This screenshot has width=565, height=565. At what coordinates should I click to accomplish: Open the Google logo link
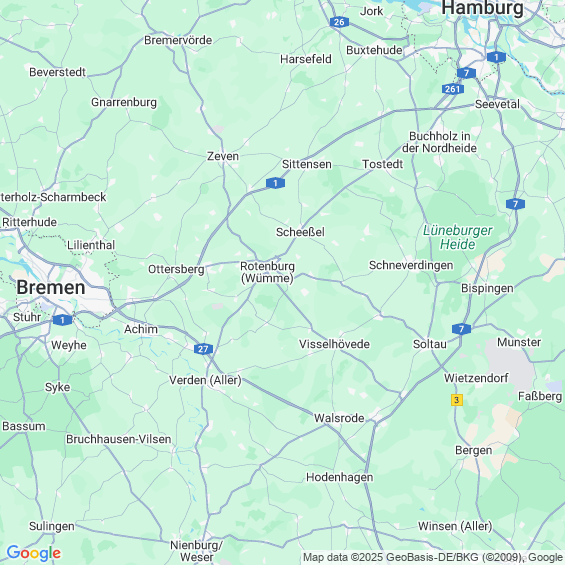point(34,552)
